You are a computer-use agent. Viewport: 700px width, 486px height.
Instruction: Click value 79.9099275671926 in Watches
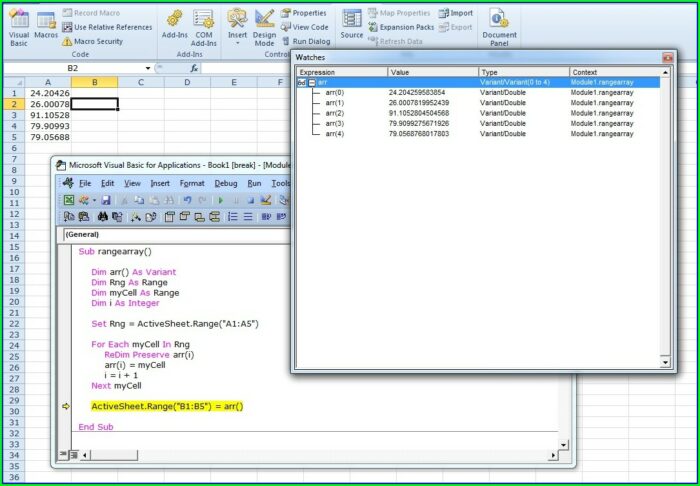tap(419, 124)
